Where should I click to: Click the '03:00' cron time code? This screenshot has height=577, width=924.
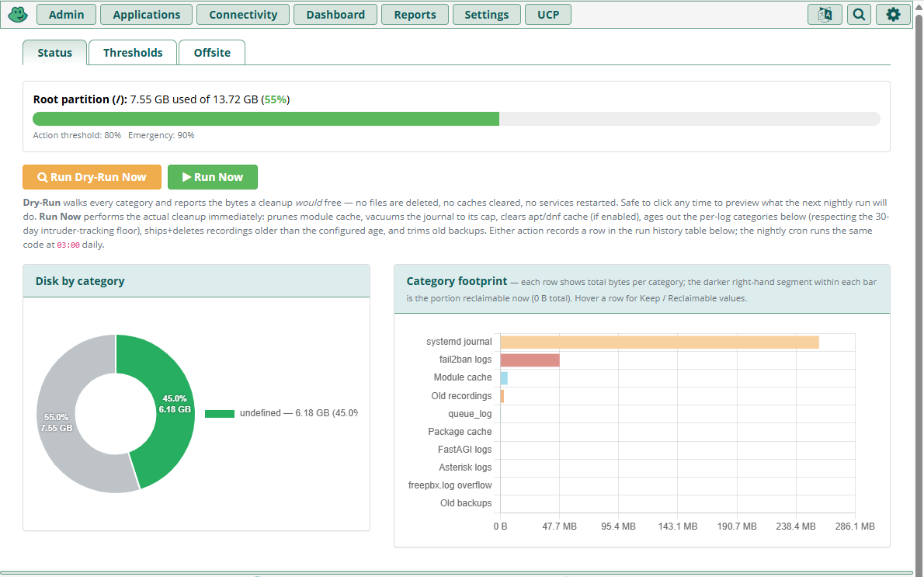tap(68, 245)
